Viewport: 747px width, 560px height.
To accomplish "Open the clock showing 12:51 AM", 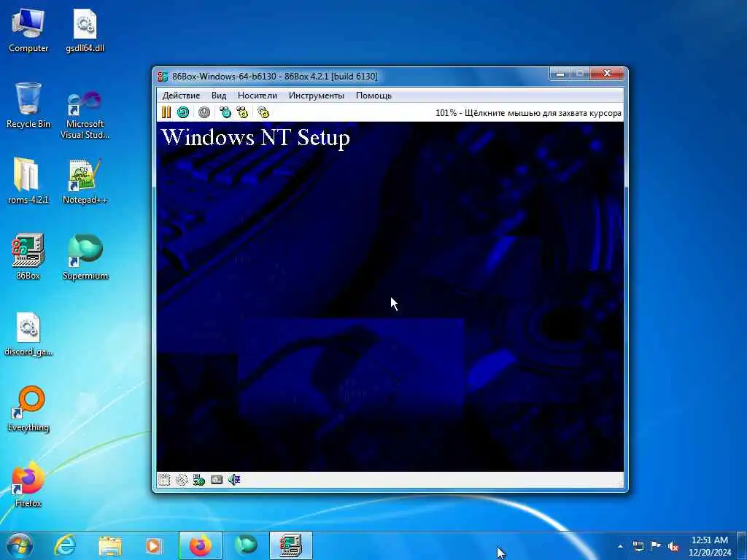I will tap(710, 546).
